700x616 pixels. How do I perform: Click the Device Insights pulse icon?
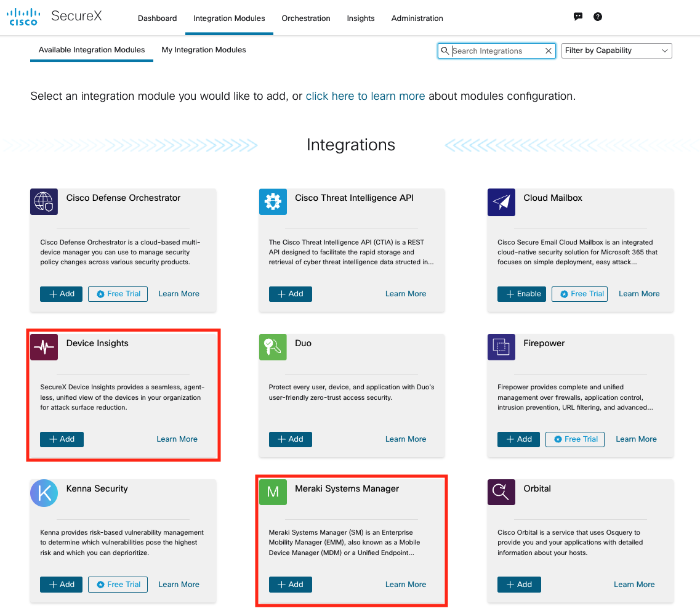44,347
